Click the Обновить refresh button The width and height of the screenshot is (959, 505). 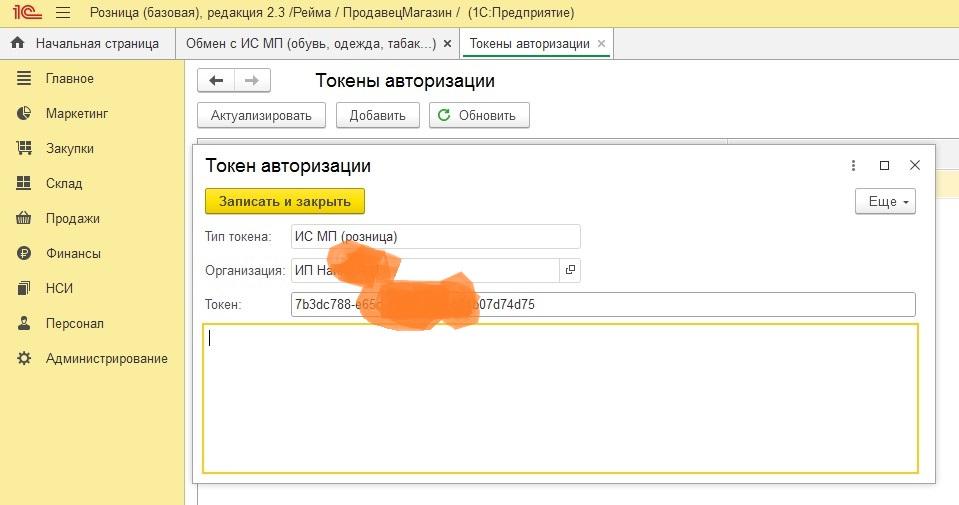(478, 115)
